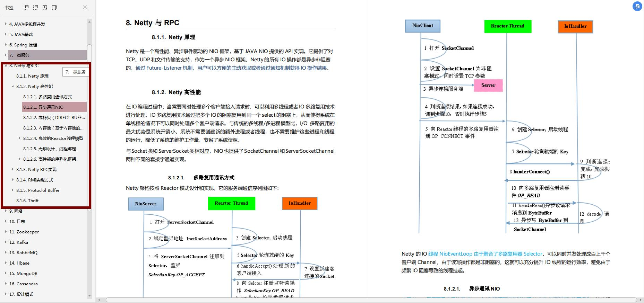Delete bookmark using the minus-flag icon
The image size is (644, 303).
point(54,7)
